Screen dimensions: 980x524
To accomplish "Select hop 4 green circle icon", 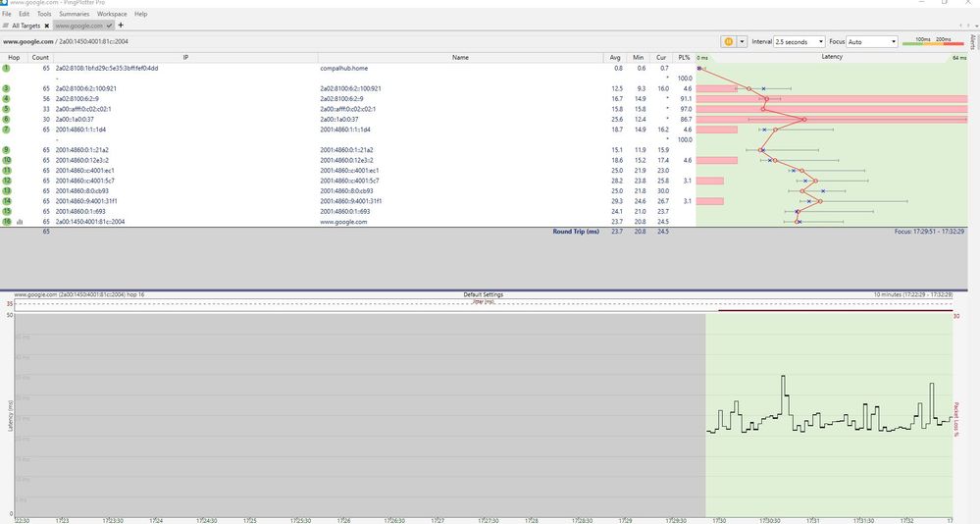I will (6, 99).
